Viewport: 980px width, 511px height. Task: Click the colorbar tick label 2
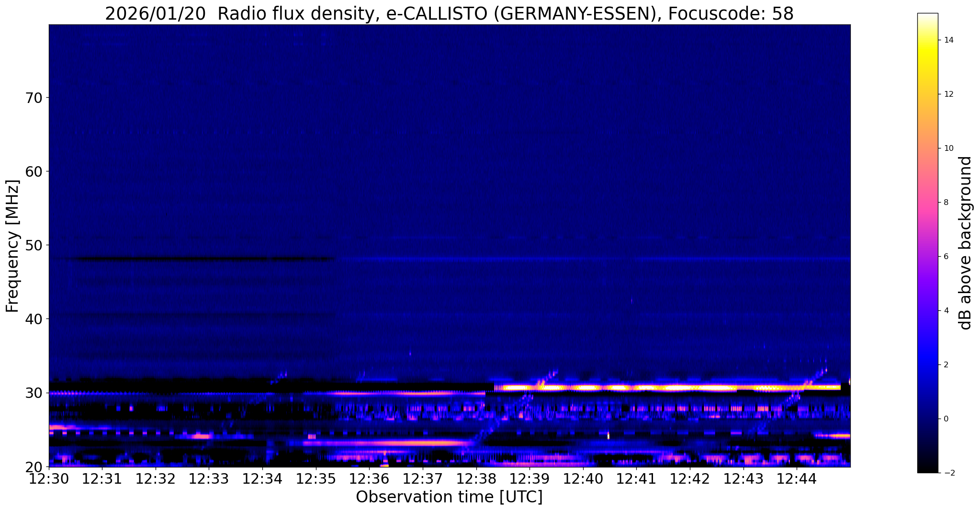coord(946,364)
